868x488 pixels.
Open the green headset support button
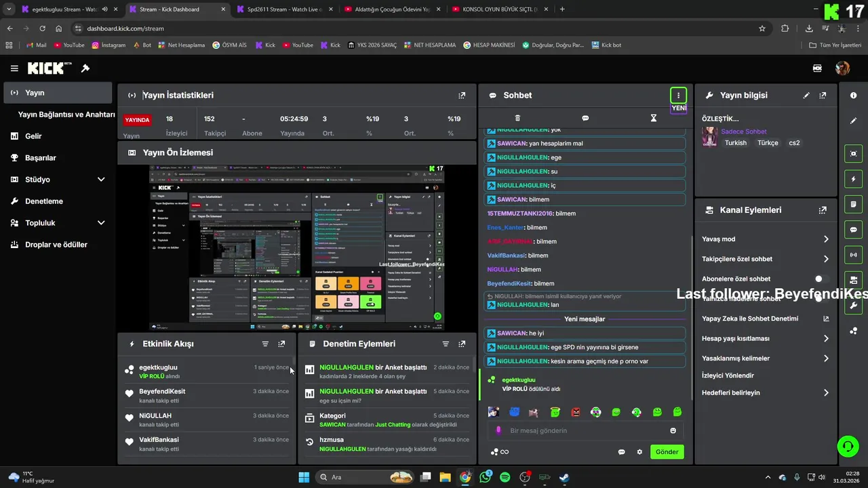tap(848, 445)
